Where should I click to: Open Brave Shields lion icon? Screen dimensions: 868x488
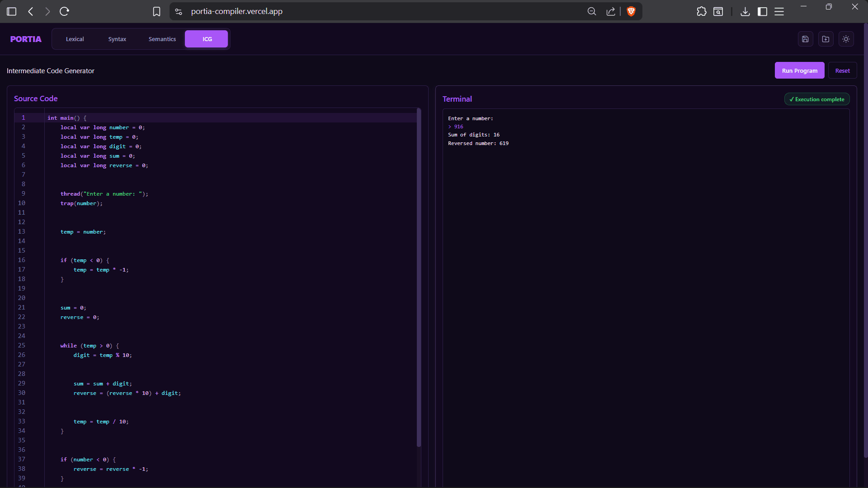click(631, 11)
